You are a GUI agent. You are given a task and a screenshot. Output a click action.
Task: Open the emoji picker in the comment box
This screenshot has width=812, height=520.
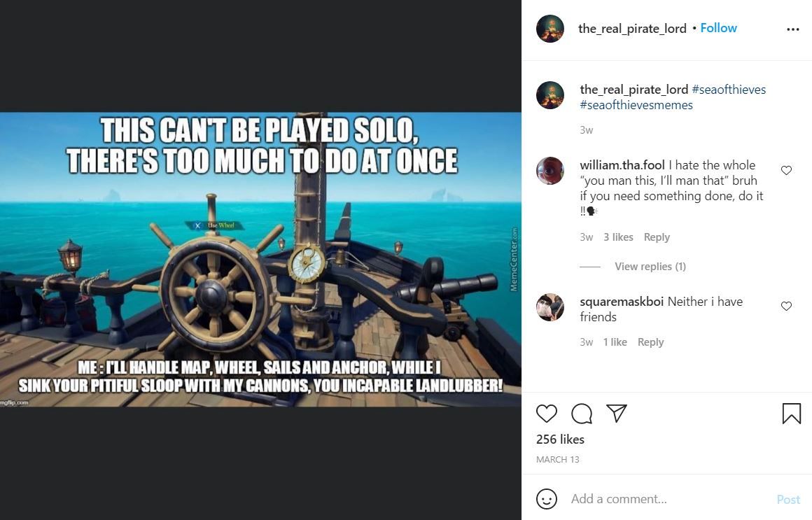(x=546, y=499)
